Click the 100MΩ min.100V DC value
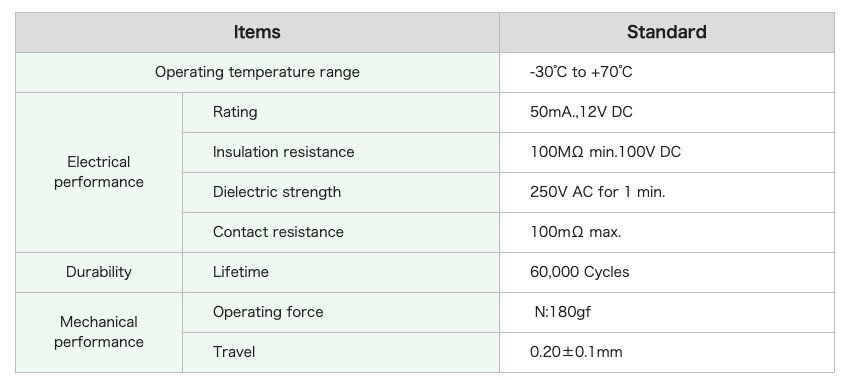 click(x=605, y=152)
